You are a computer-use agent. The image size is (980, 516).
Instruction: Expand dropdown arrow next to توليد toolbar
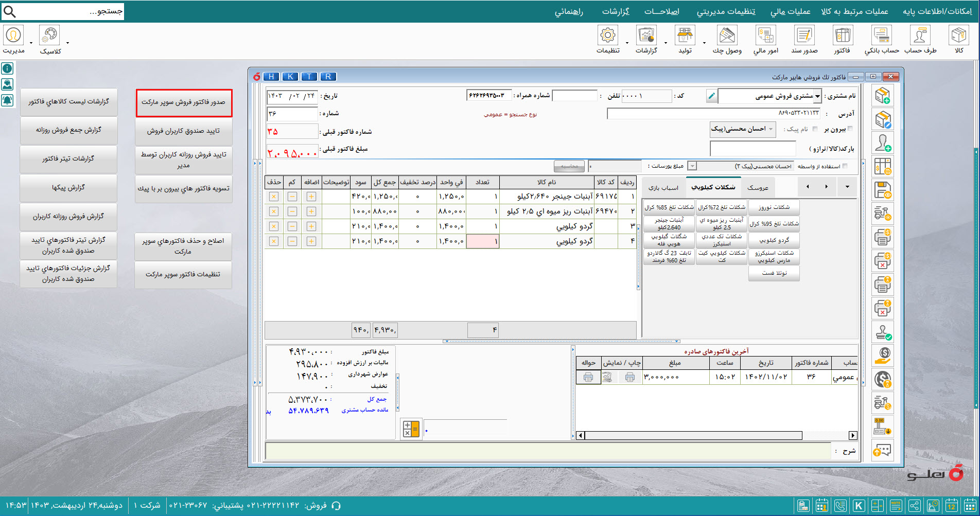coord(704,43)
